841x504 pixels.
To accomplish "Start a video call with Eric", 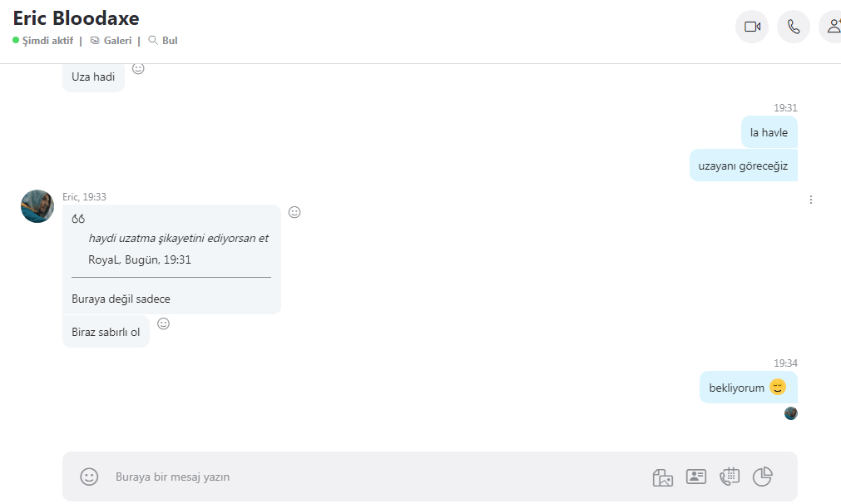I will [752, 27].
